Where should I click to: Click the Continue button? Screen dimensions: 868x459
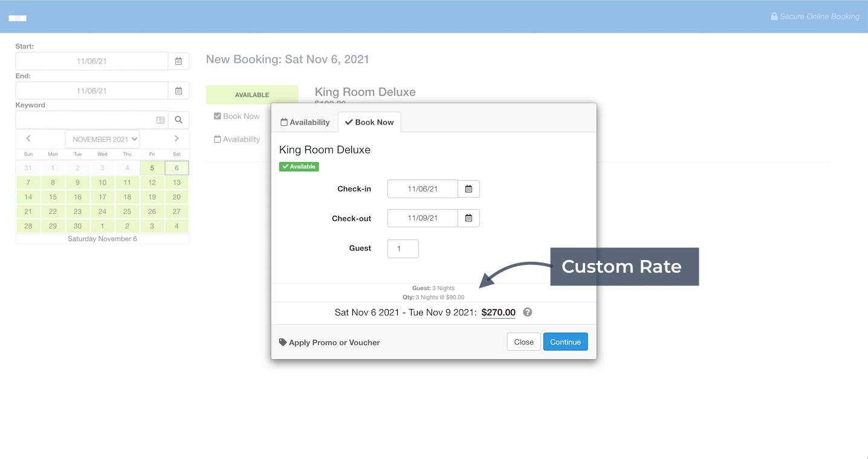point(565,342)
